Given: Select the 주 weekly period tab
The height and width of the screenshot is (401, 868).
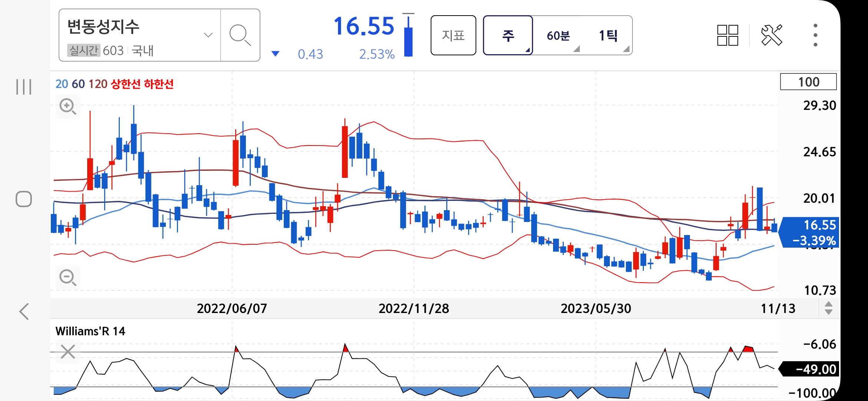Looking at the screenshot, I should point(508,36).
